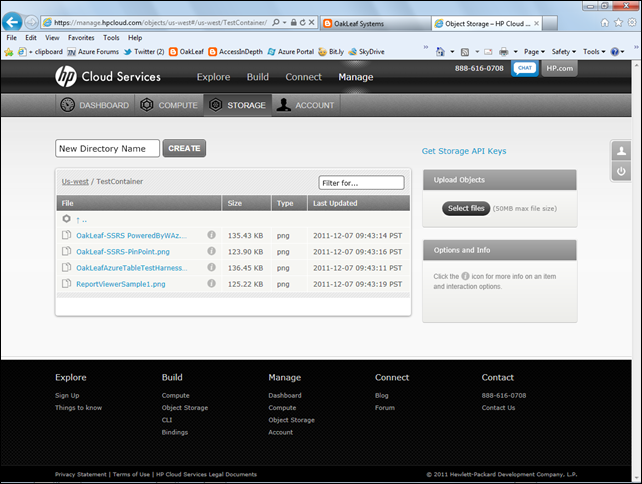Viewport: 642px width, 484px height.
Task: Select the DASHBOARD navigation tab
Action: click(95, 105)
